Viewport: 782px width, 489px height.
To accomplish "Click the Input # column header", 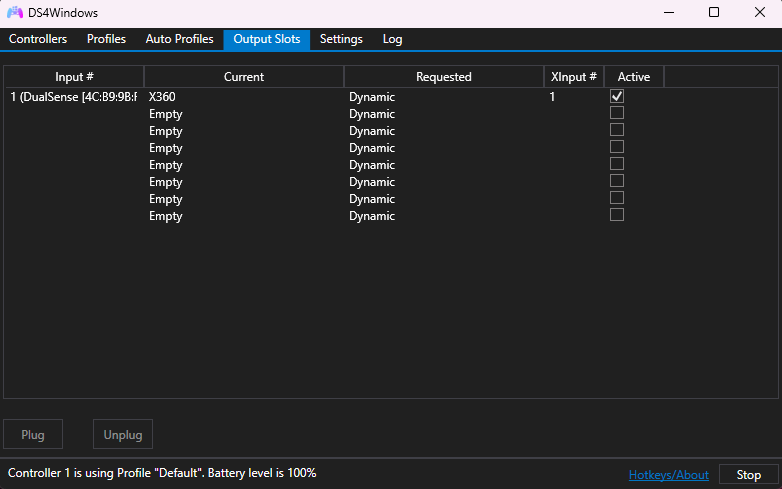I will pyautogui.click(x=74, y=77).
